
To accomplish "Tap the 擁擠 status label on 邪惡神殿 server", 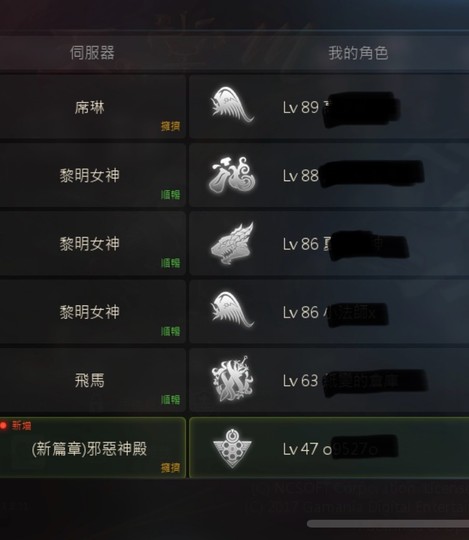I will (170, 467).
